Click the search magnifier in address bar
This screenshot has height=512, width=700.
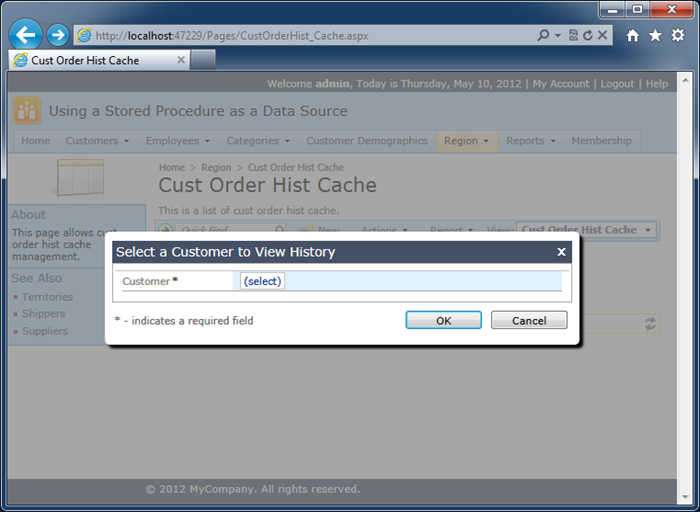click(x=543, y=35)
